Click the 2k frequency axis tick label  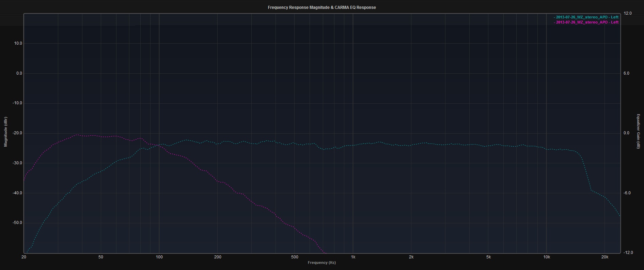[x=411, y=257]
